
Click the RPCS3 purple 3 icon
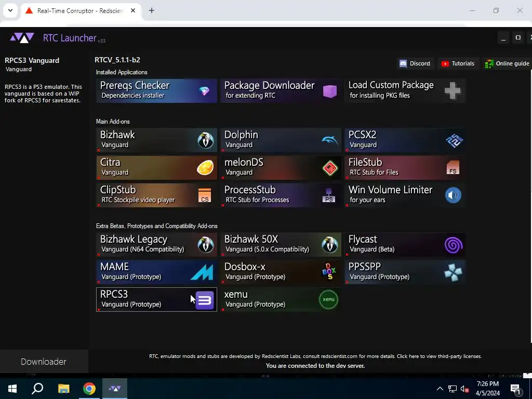click(205, 300)
